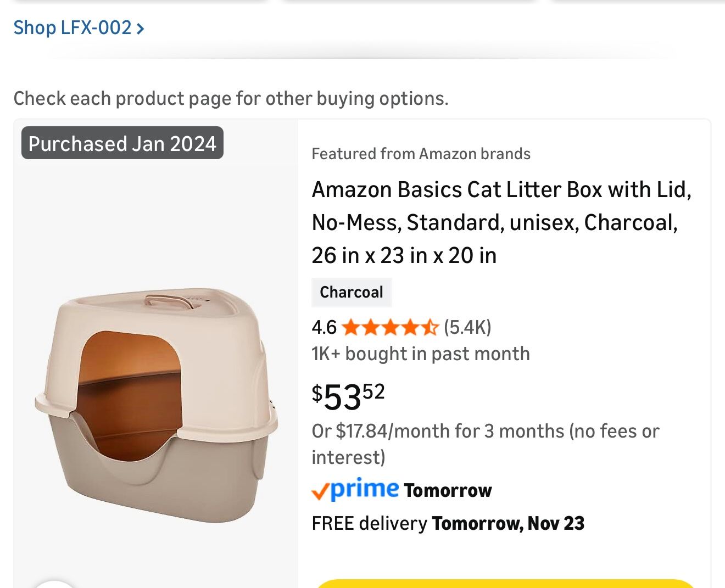Image resolution: width=725 pixels, height=588 pixels.
Task: Click the 1K+ bought in past month text
Action: pyautogui.click(x=420, y=354)
